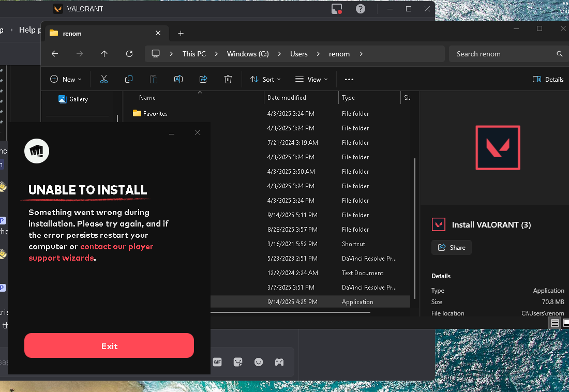The image size is (569, 392).
Task: Open the sticker picker in chat bar
Action: click(x=238, y=362)
